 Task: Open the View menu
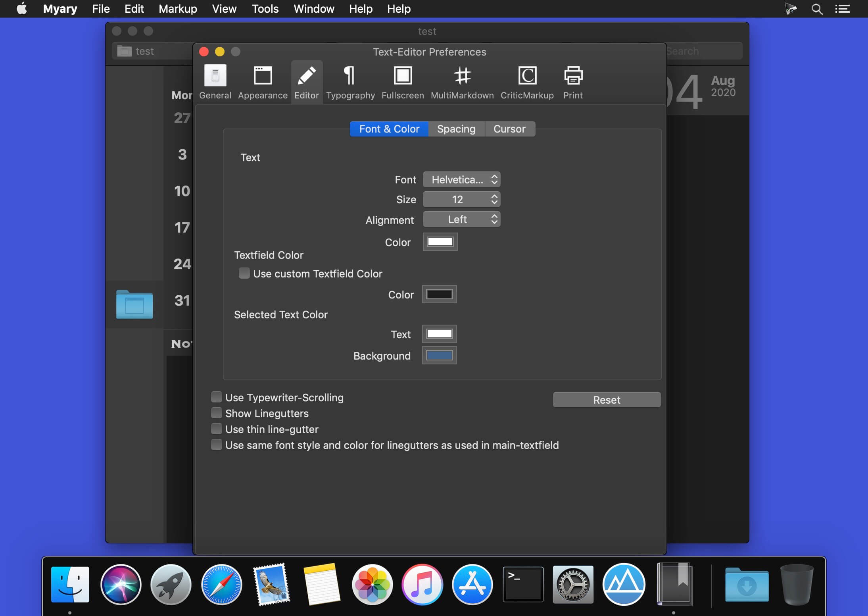pyautogui.click(x=224, y=9)
